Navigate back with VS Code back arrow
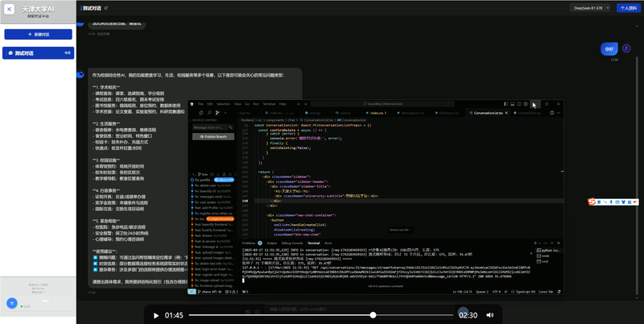Viewport: 644px width, 324px height. pyautogui.click(x=299, y=104)
